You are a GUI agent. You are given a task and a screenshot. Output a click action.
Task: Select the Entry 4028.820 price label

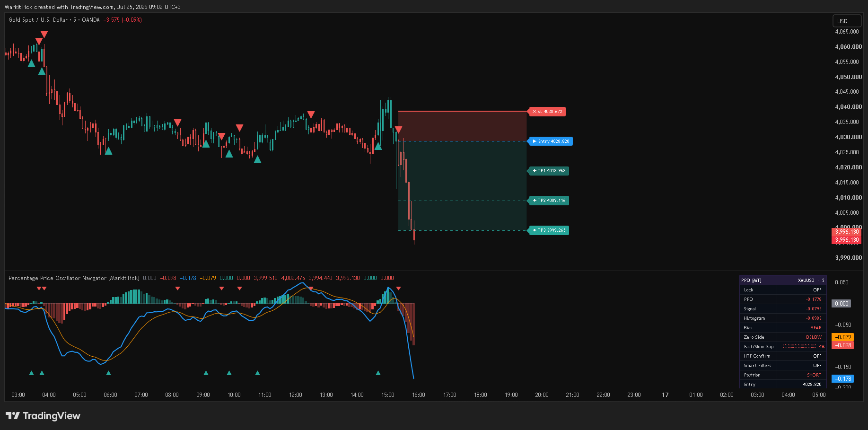coord(550,141)
